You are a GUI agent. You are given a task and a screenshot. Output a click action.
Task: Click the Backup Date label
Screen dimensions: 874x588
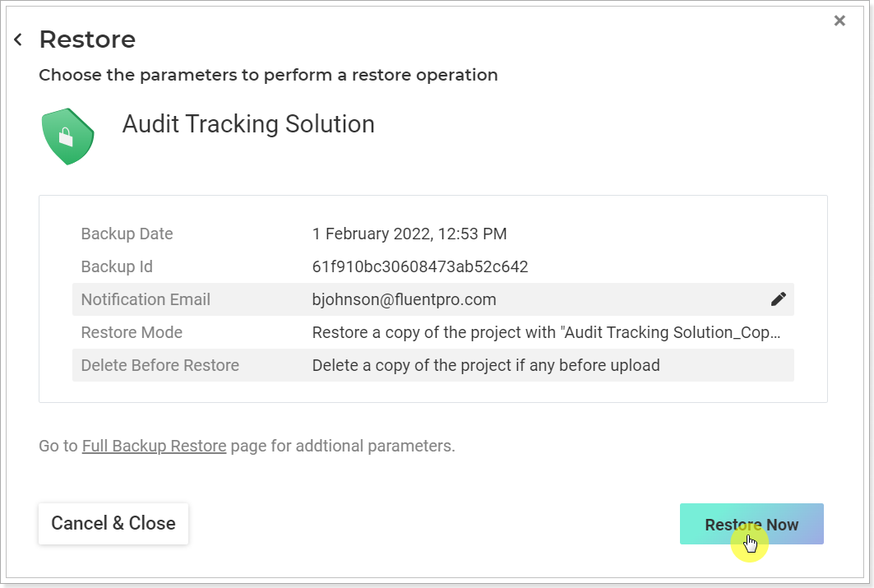click(127, 234)
